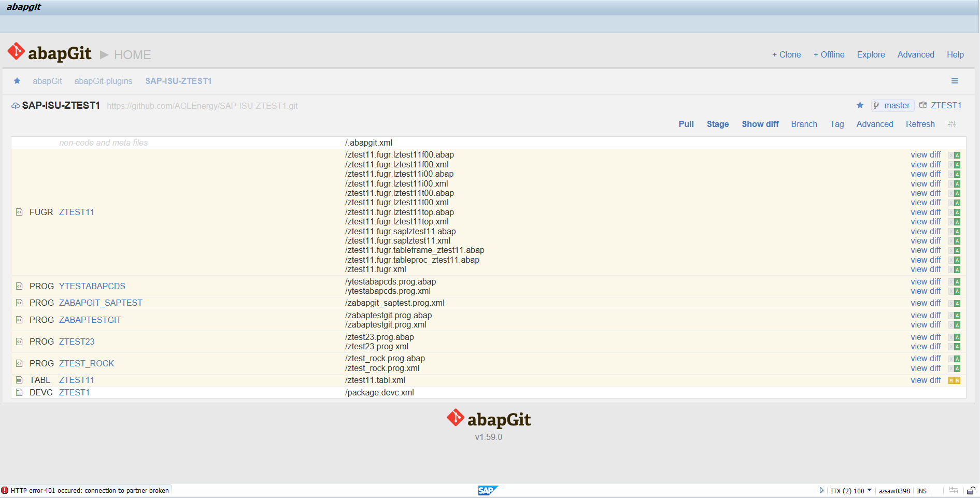Viewport: 980px width, 498px height.
Task: Click the modified state flag for /ztest11.tabl.xml
Action: [x=954, y=380]
